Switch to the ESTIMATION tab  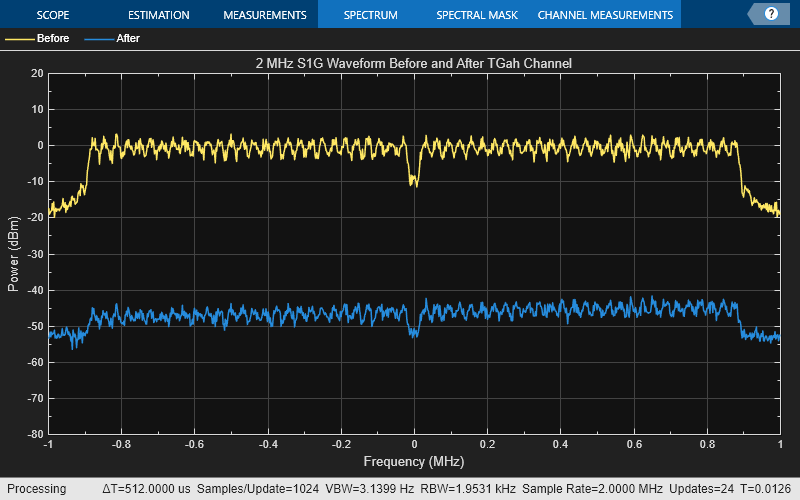[159, 15]
